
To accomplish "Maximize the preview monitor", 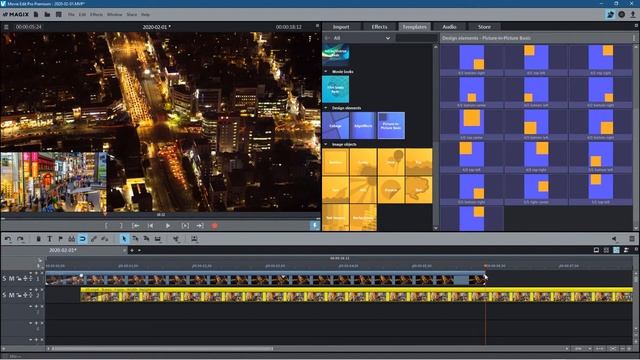I will pyautogui.click(x=317, y=26).
